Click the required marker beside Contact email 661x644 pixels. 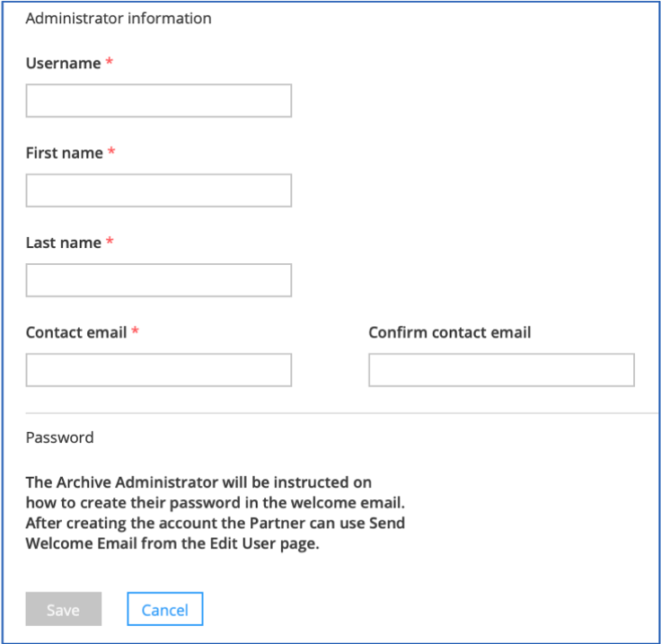(x=135, y=331)
